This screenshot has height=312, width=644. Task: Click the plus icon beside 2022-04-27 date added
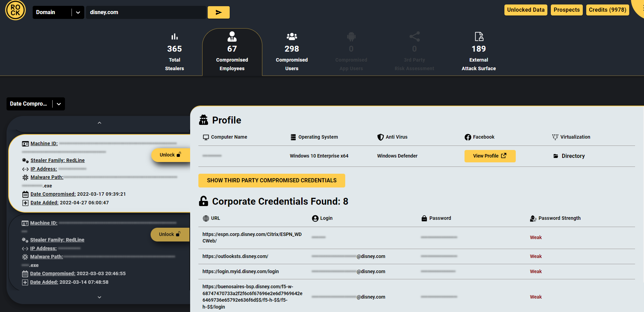pyautogui.click(x=25, y=203)
